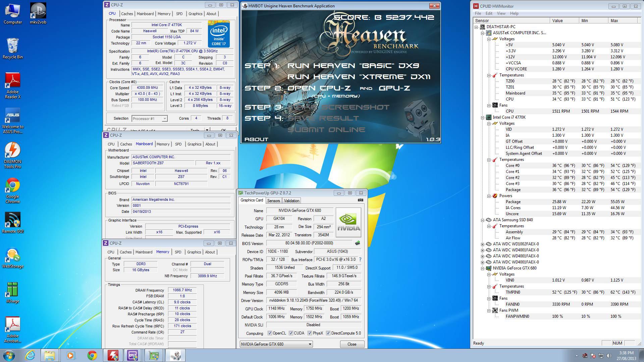This screenshot has height=362, width=644.
Task: Open Internet Explorer from taskbar
Action: (x=30, y=355)
